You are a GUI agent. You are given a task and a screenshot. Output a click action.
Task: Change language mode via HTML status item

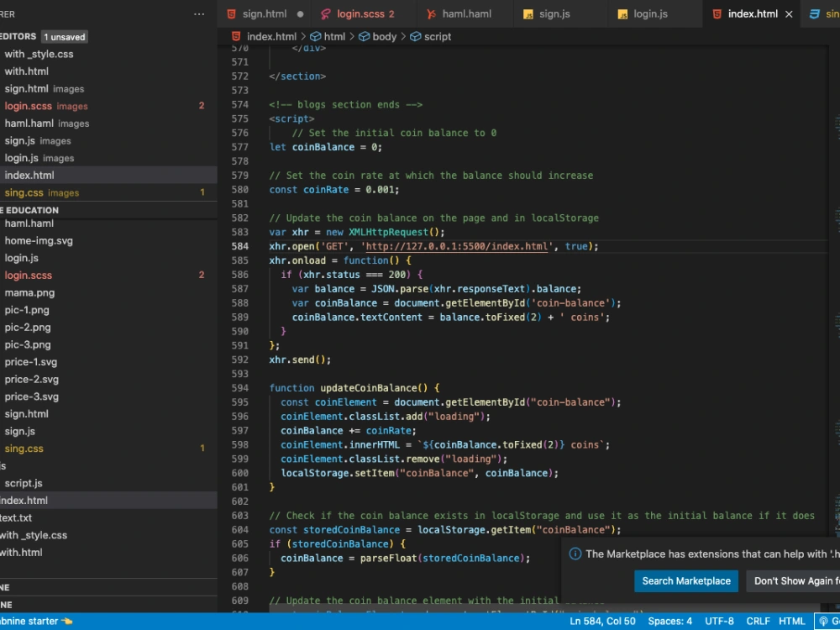click(791, 621)
